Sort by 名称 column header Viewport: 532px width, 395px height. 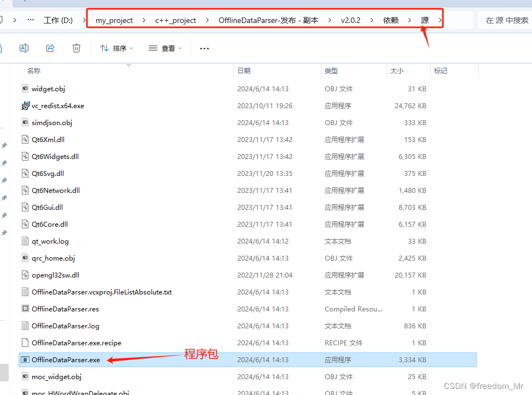click(x=34, y=70)
